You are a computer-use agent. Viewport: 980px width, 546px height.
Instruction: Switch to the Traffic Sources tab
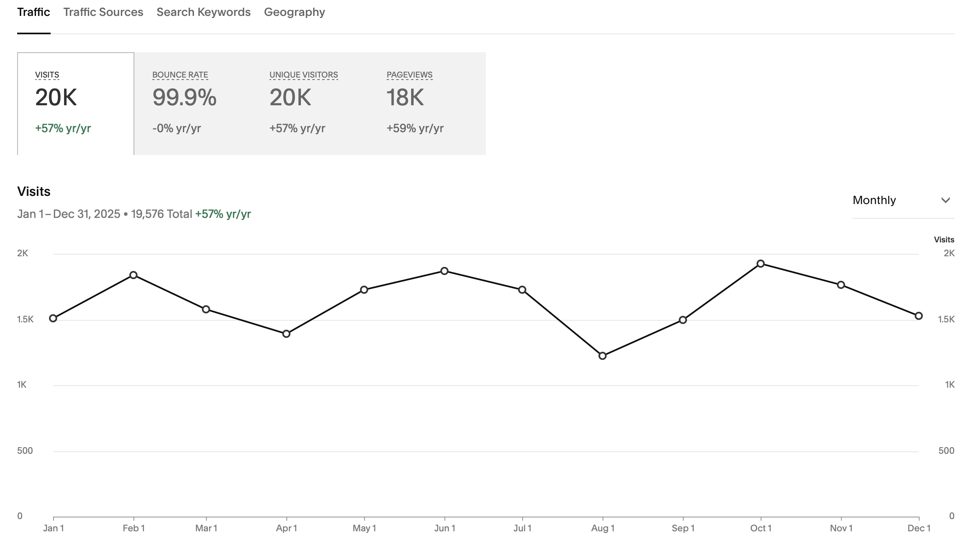(x=103, y=12)
